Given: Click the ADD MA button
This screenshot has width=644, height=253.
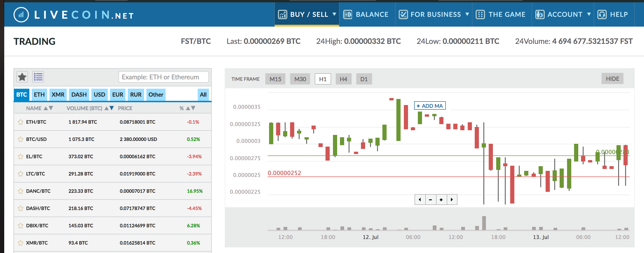Looking at the screenshot, I should (x=429, y=106).
